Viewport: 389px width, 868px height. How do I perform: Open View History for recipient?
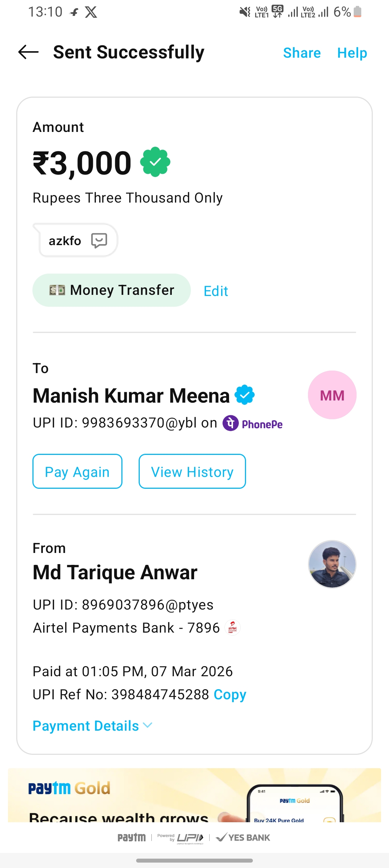[x=192, y=471]
